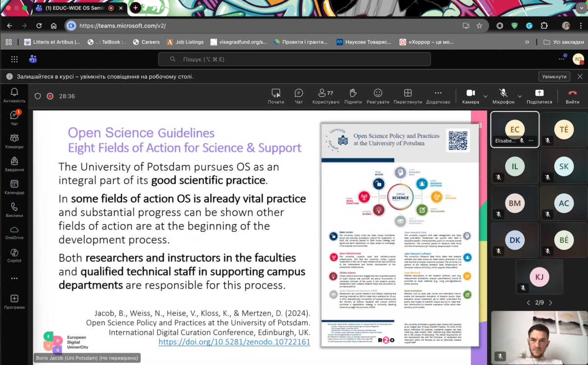Expand camera options dropdown arrow

pyautogui.click(x=486, y=96)
